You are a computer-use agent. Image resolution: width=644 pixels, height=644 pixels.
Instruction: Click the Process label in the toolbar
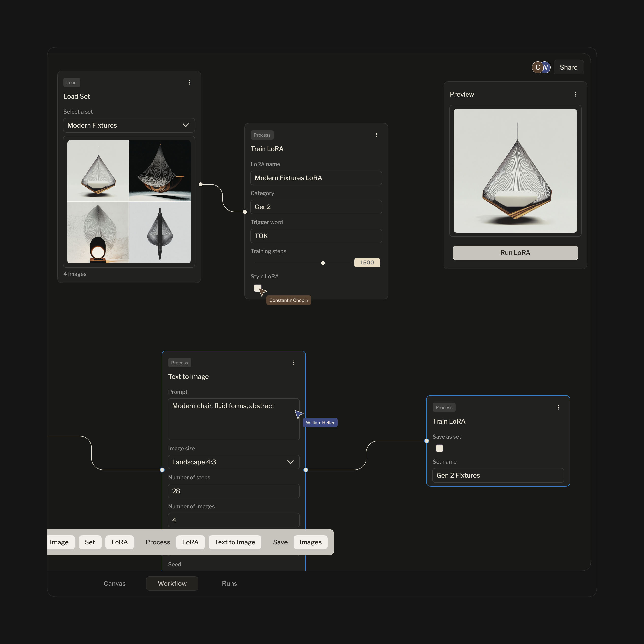[158, 542]
